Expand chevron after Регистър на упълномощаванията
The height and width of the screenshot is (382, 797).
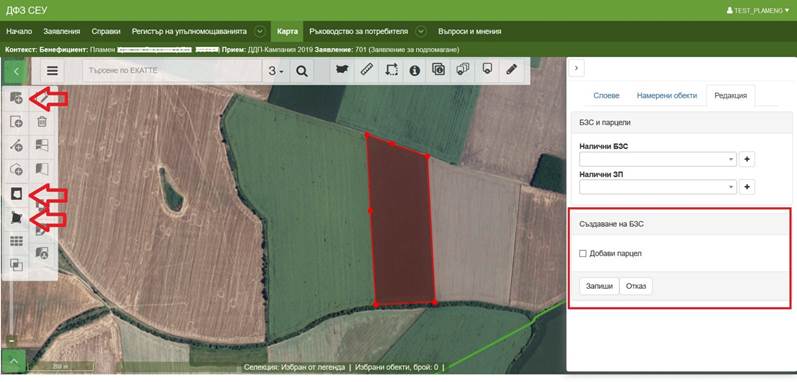point(260,31)
